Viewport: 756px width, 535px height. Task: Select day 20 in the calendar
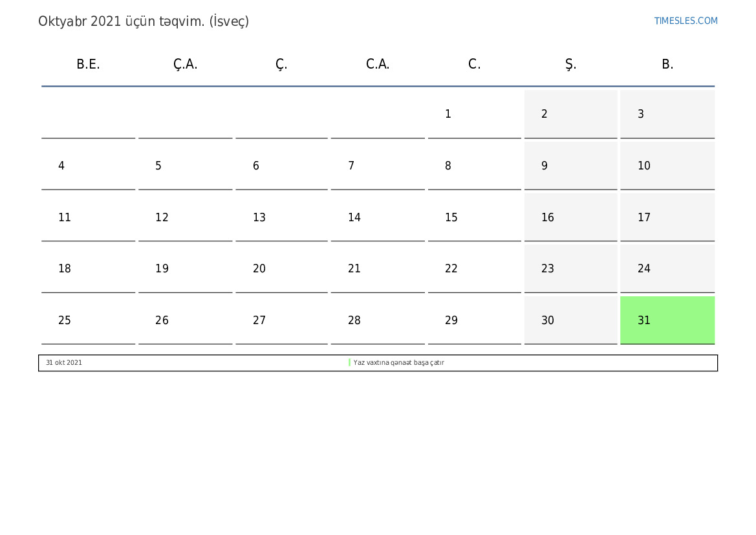point(281,268)
